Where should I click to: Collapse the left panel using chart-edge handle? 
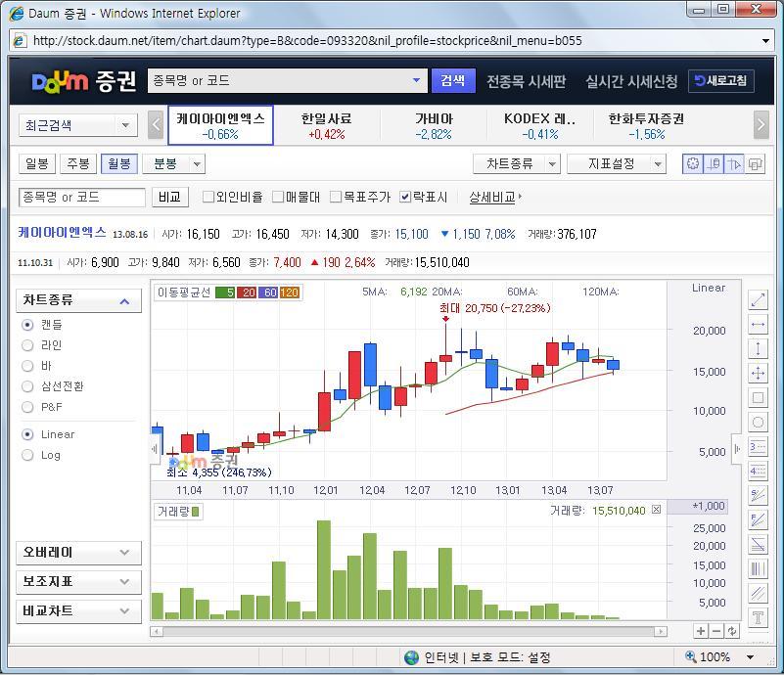coord(155,448)
